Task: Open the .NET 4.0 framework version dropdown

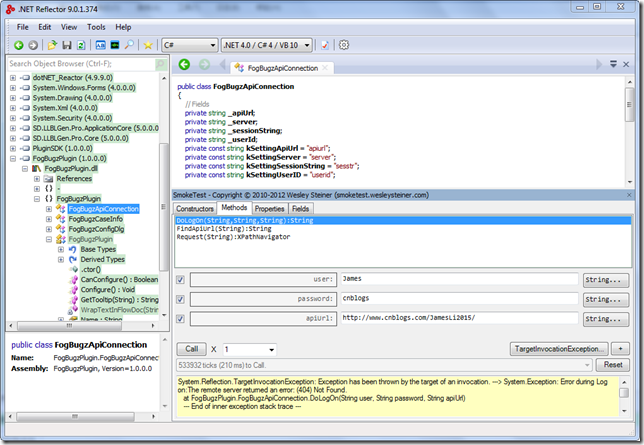Action: (265, 45)
